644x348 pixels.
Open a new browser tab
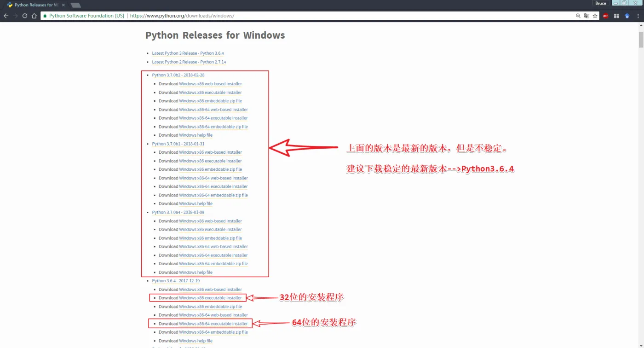point(76,5)
